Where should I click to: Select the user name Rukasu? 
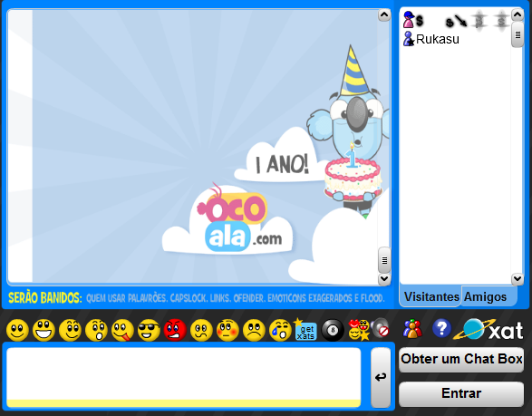click(438, 39)
